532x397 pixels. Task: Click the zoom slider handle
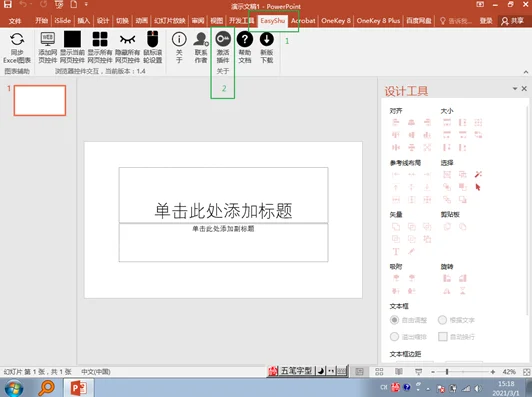coord(447,372)
